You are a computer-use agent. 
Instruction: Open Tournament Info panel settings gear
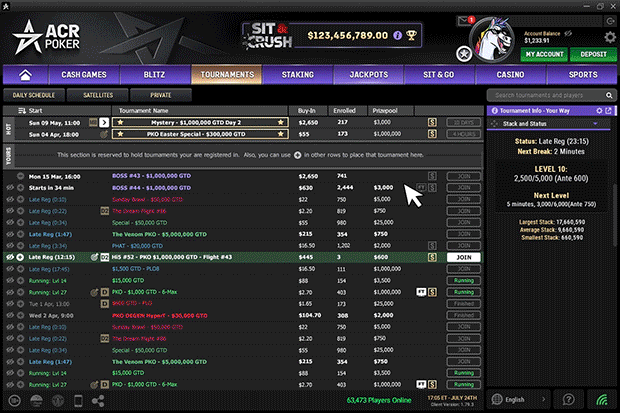coord(599,111)
